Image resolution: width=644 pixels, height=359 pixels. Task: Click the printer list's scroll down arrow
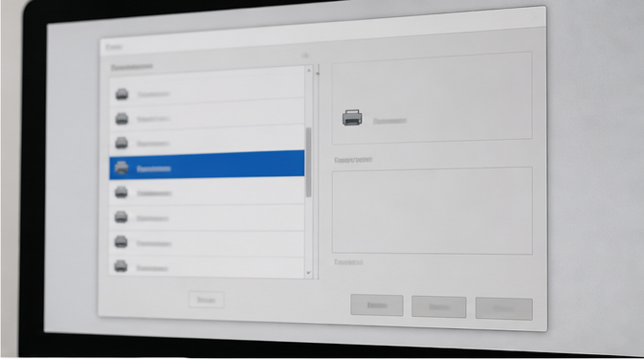tap(308, 273)
